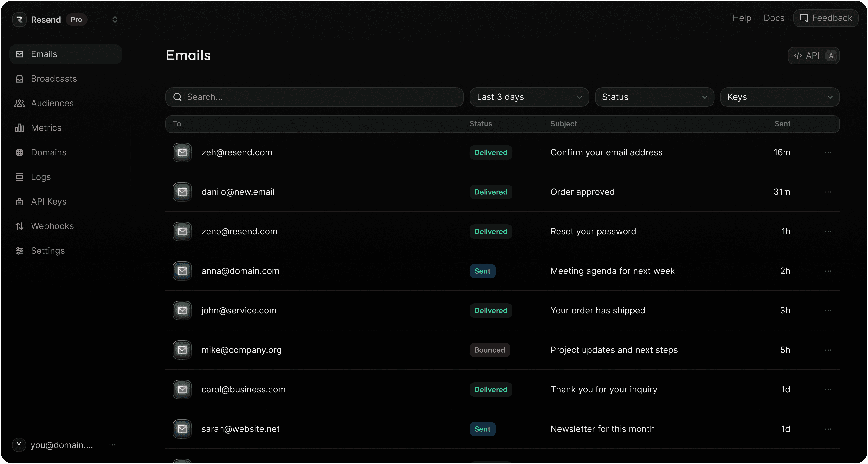Switch to the Emails section
Viewport: 868px width, 464px height.
[x=44, y=54]
